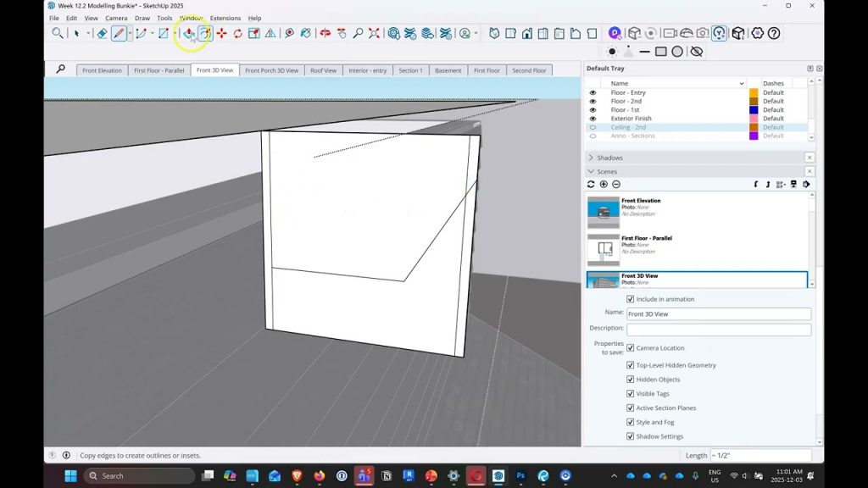Open the Search tool magnifier in toolbar
868x488 pixels.
point(58,33)
